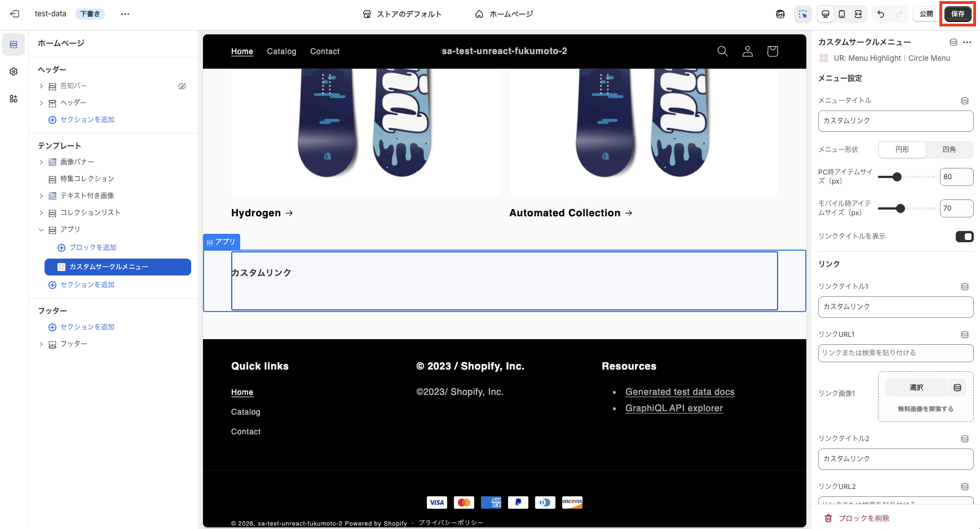Click the undo arrow icon

[880, 14]
